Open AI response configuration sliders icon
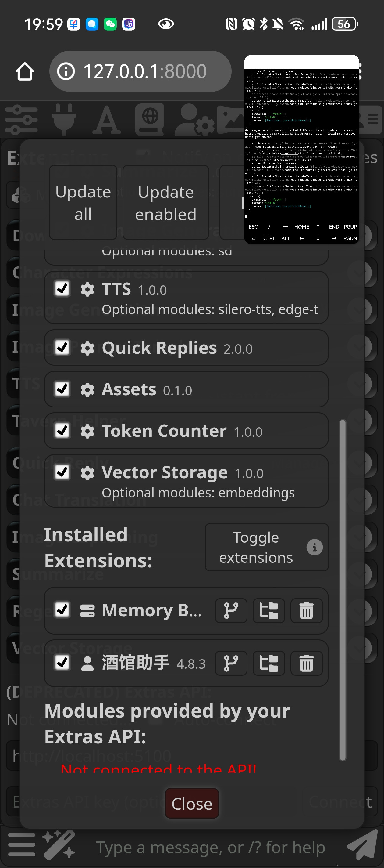Viewport: 384px width, 868px height. (x=21, y=120)
